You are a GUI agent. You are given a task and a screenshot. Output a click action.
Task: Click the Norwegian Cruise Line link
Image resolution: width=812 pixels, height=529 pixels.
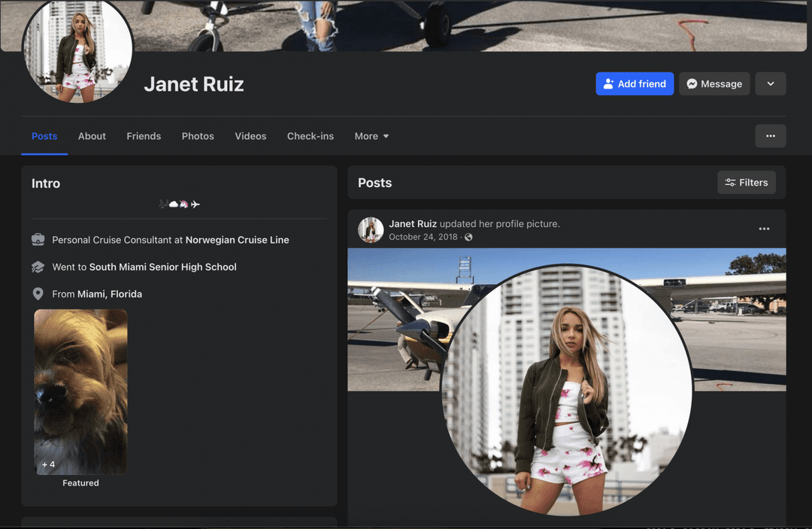pos(237,240)
